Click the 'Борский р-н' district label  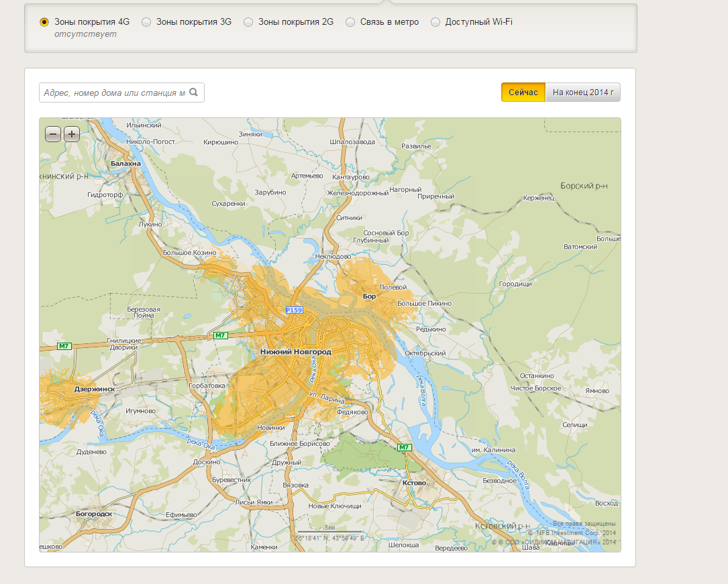pyautogui.click(x=584, y=186)
